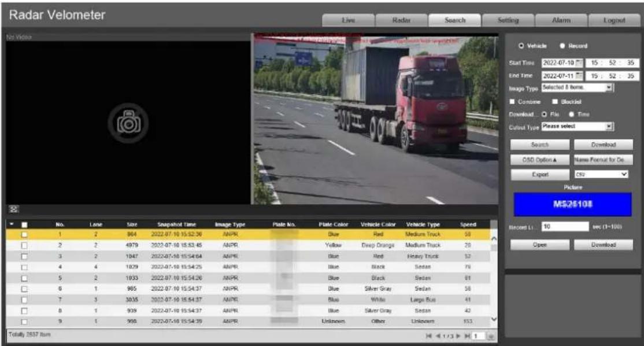Go to the previous results page
644x346 pixels.
point(438,336)
